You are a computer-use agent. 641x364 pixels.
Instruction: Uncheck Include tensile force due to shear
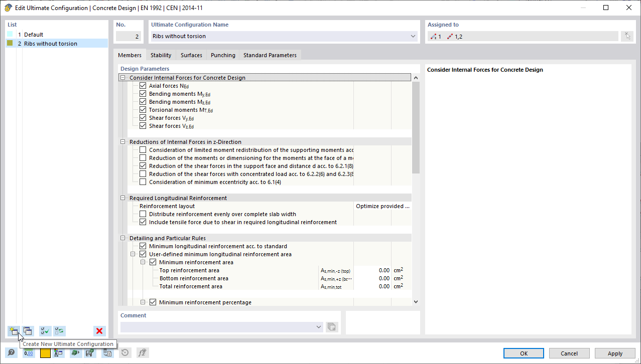[x=143, y=222]
